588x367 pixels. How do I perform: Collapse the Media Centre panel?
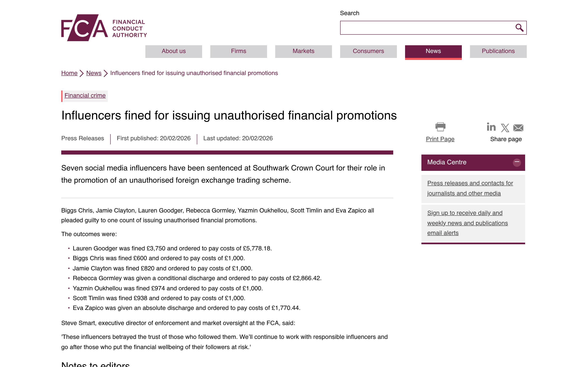pyautogui.click(x=517, y=162)
